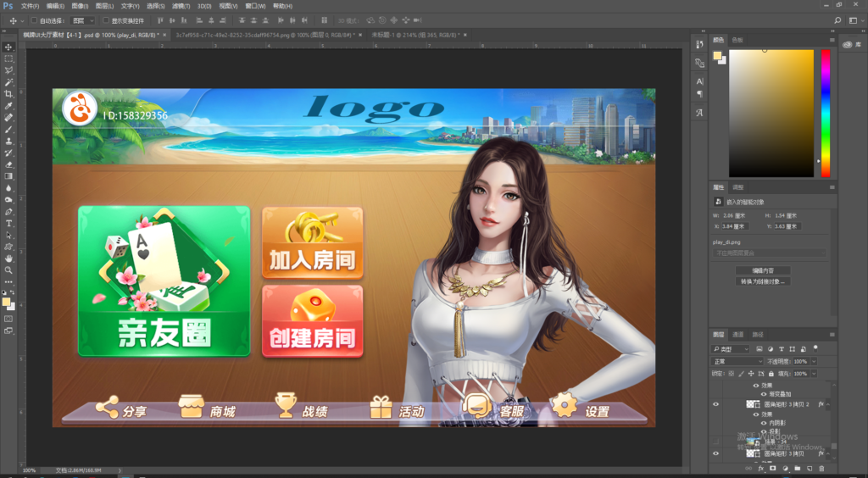Select the Crop tool
Viewport: 868px width, 478px height.
point(8,94)
